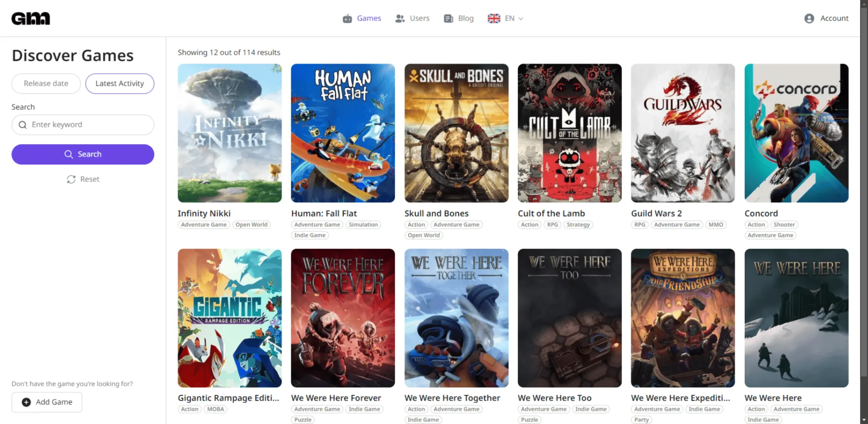The height and width of the screenshot is (424, 868).
Task: Click the blog icon in the top navigation
Action: point(448,19)
